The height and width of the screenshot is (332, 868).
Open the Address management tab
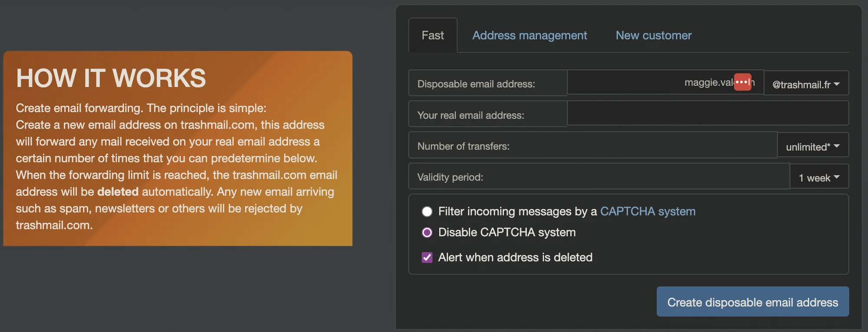tap(529, 35)
